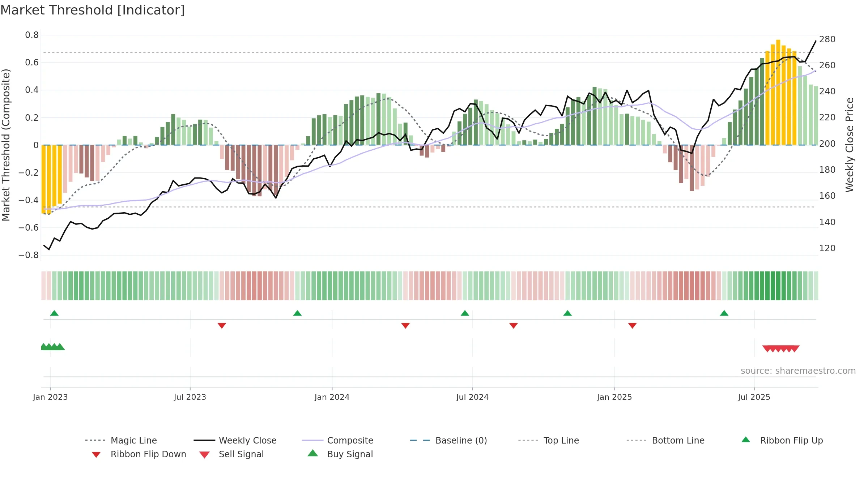
Task: Click the green flip-up triangle near May 2025
Action: (724, 313)
